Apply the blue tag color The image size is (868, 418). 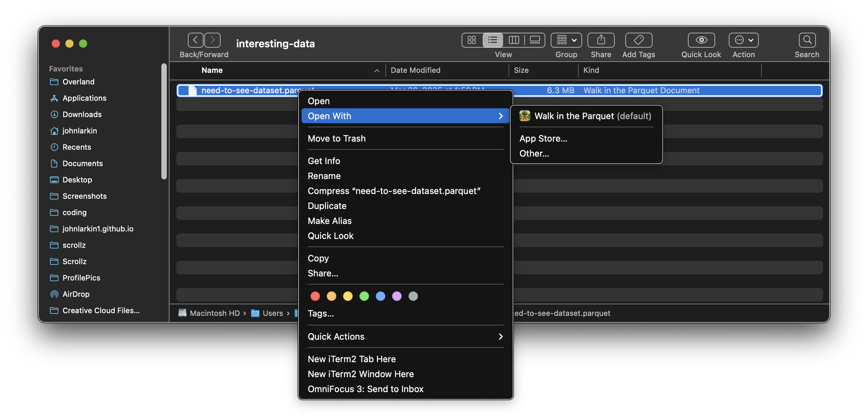coord(381,296)
